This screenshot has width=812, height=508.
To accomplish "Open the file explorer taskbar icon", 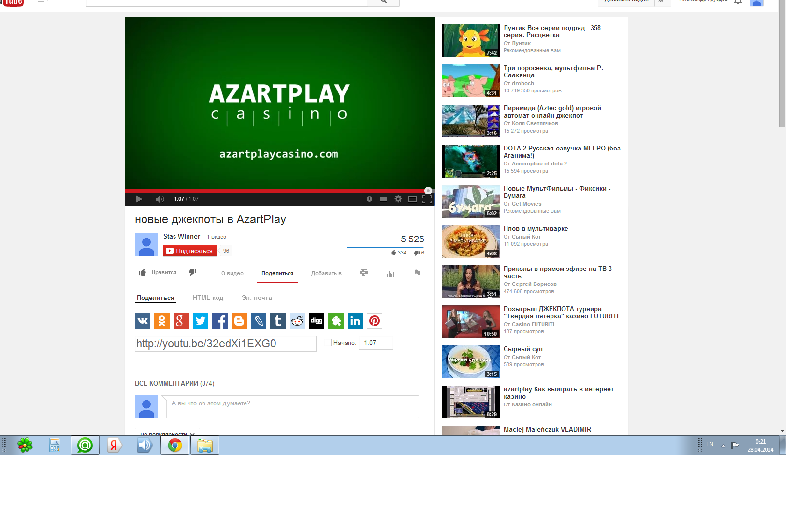I will point(205,445).
